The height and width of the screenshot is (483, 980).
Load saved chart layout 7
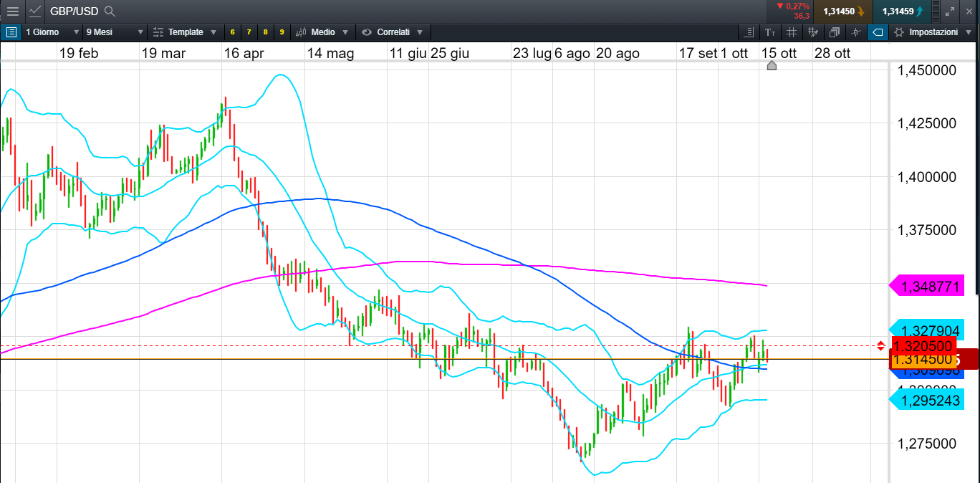pos(249,32)
